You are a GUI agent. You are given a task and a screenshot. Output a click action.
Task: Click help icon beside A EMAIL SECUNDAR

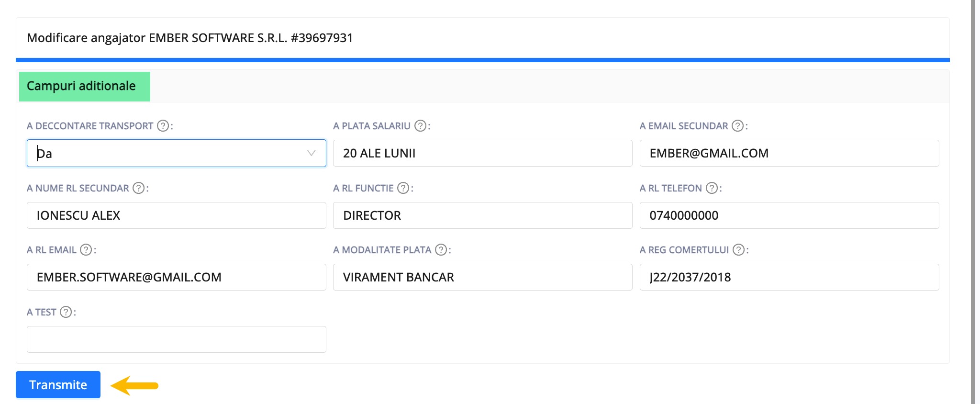pyautogui.click(x=738, y=126)
